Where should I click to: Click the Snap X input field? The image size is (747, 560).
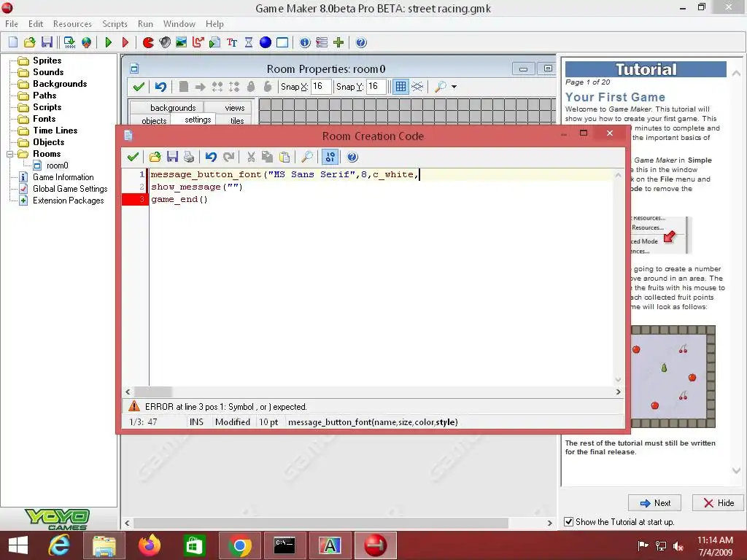321,87
